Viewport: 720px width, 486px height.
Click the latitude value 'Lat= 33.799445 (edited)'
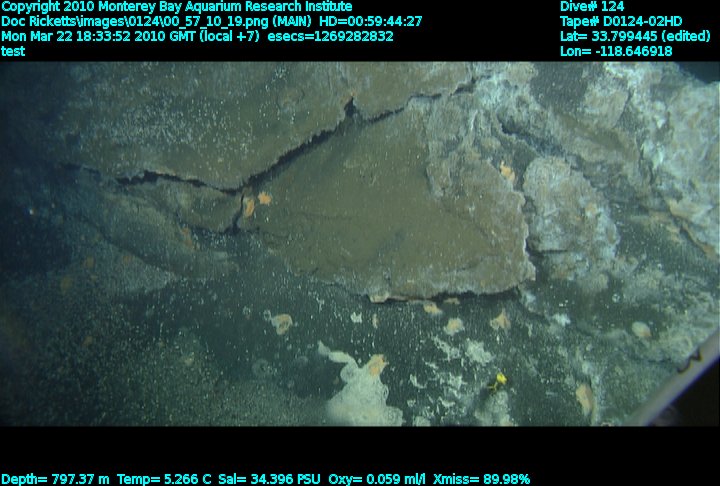click(635, 36)
